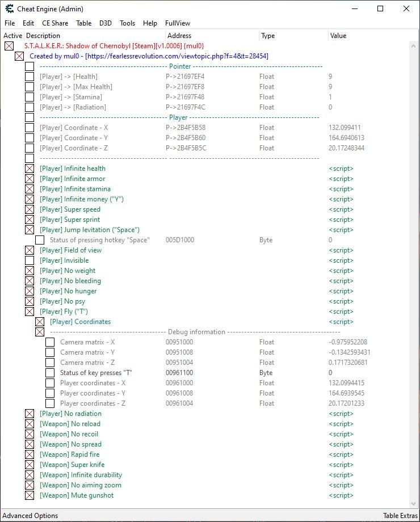
Task: Open the D3D menu
Action: (105, 23)
